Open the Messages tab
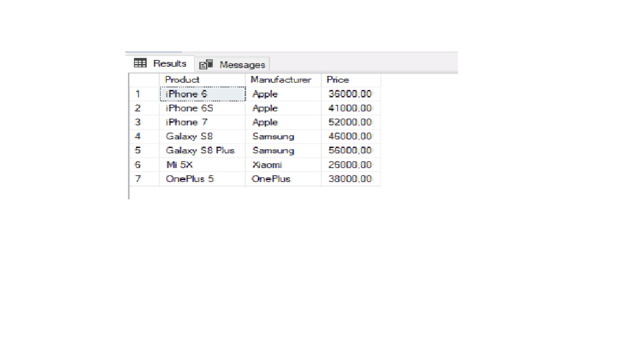The width and height of the screenshot is (640, 360). coord(232,64)
